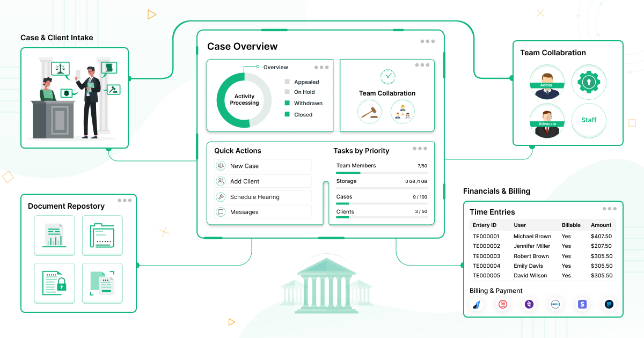Open the folder files document icon
The image size is (644, 338).
[x=103, y=236]
